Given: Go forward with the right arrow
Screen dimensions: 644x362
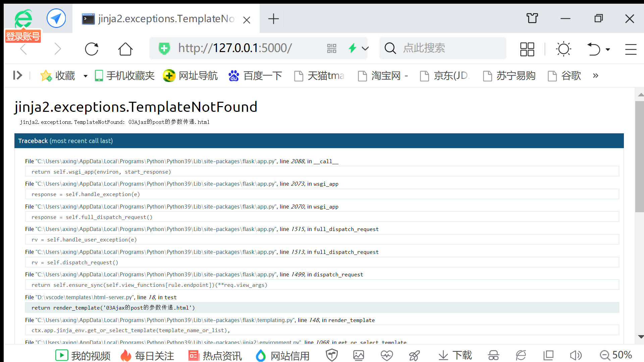Looking at the screenshot, I should (x=58, y=49).
